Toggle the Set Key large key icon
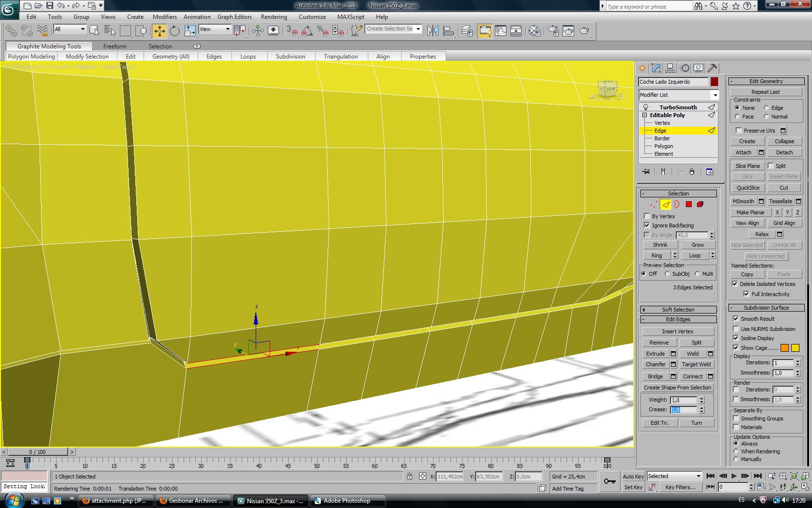This screenshot has width=812, height=508. pyautogui.click(x=609, y=481)
